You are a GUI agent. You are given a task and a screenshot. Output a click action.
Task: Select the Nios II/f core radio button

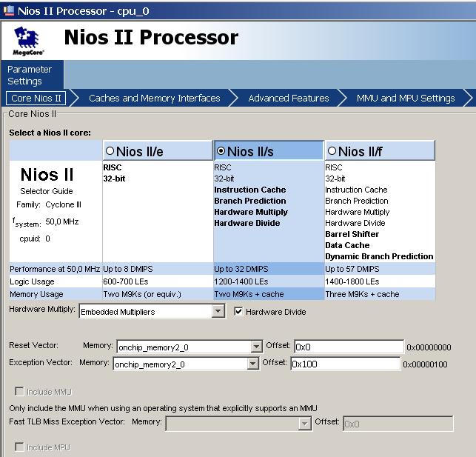332,150
